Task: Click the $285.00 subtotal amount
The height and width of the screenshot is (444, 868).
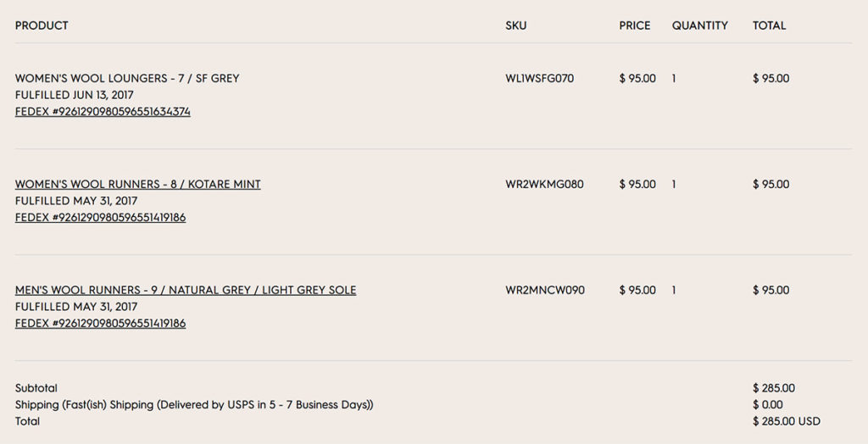Action: point(774,388)
